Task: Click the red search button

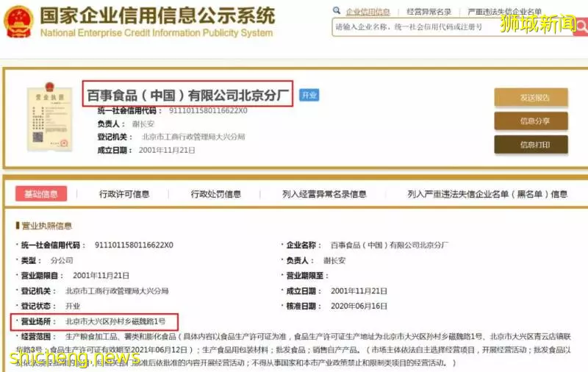Action: (x=581, y=26)
